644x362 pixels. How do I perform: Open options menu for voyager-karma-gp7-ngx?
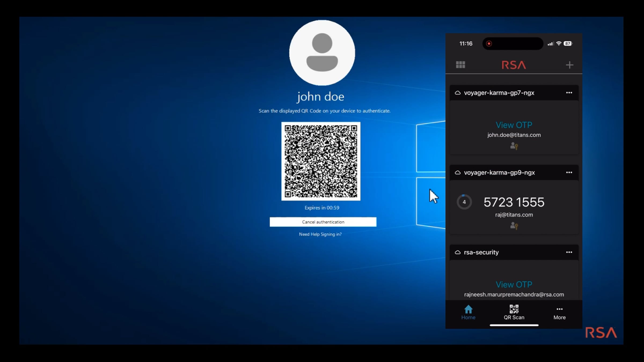569,93
